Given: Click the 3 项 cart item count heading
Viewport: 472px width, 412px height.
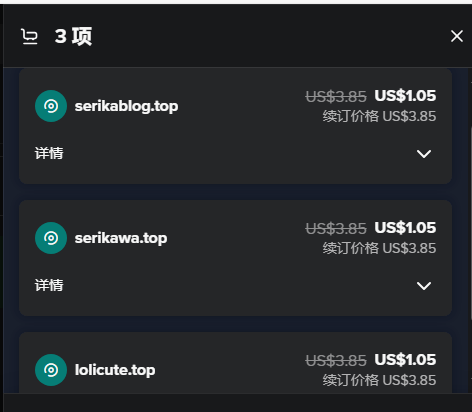Looking at the screenshot, I should [73, 36].
